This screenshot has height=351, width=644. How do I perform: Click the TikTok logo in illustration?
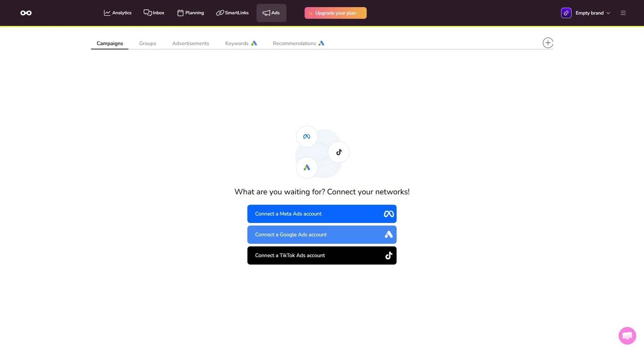pos(339,152)
